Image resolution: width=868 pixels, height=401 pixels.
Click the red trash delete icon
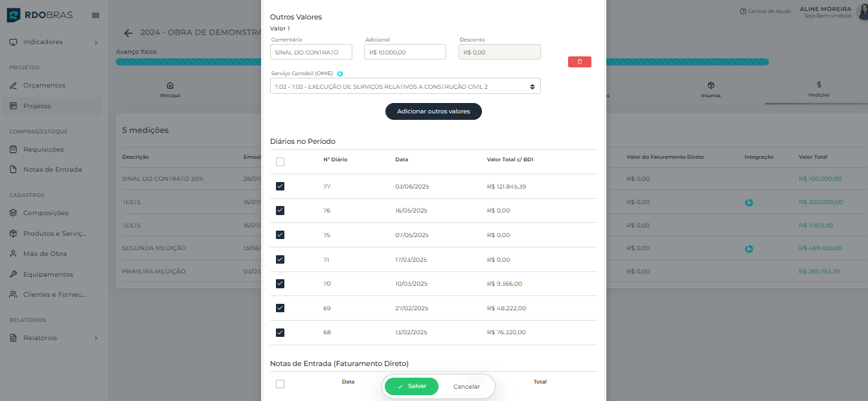tap(579, 62)
